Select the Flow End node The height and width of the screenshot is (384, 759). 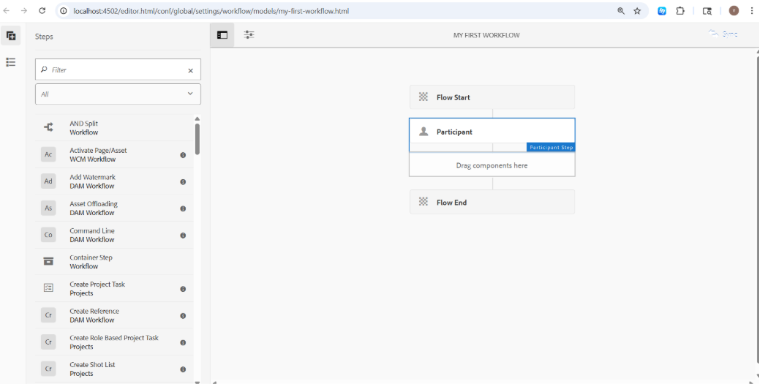point(492,202)
